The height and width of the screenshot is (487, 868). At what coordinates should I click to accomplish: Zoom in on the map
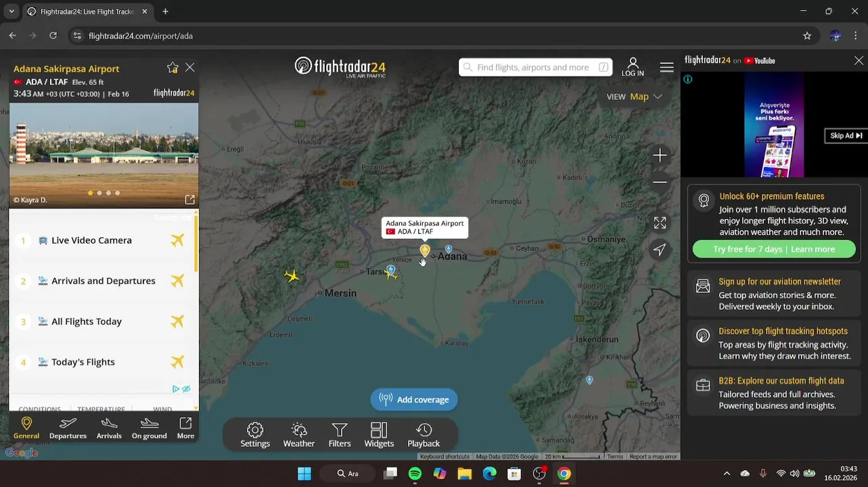pos(660,156)
